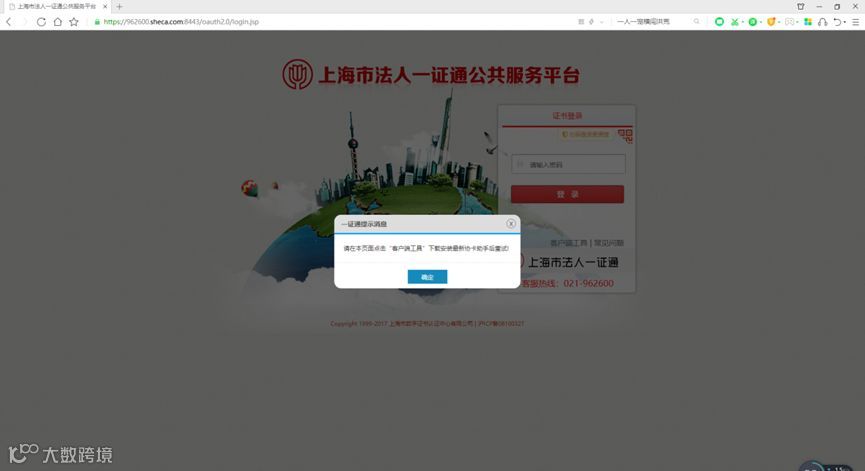Screen dimensions: 865x471
Task: Click the magnifier search icon
Action: click(697, 22)
